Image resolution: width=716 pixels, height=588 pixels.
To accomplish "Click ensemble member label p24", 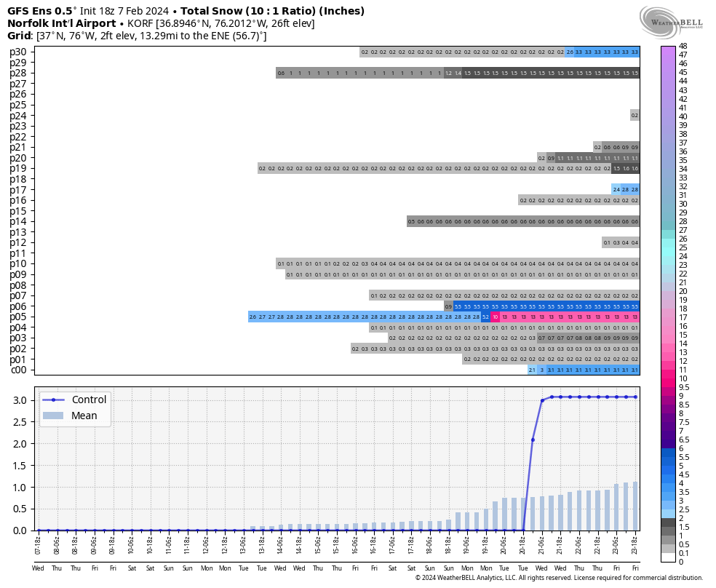I will point(18,116).
